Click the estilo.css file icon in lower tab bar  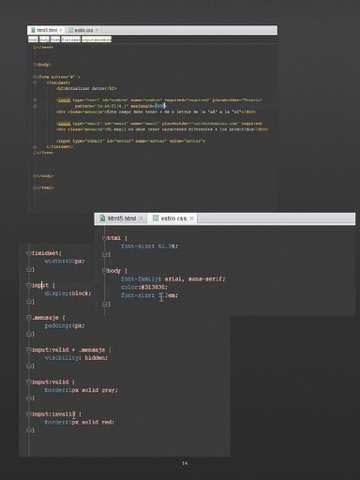155,218
